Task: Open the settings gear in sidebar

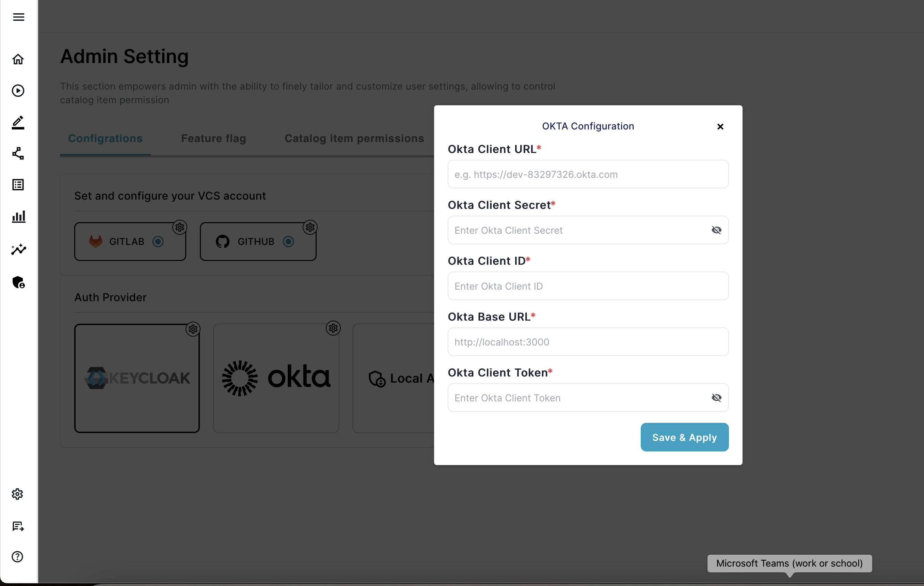Action: click(18, 494)
